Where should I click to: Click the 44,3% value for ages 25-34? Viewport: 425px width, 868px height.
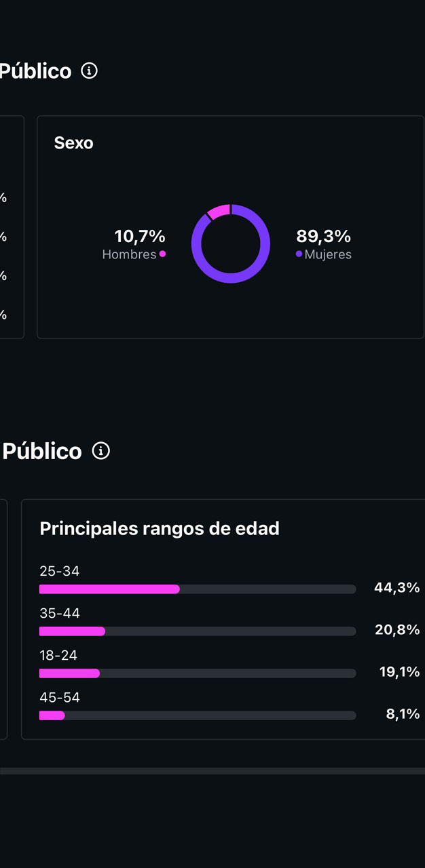(x=396, y=588)
